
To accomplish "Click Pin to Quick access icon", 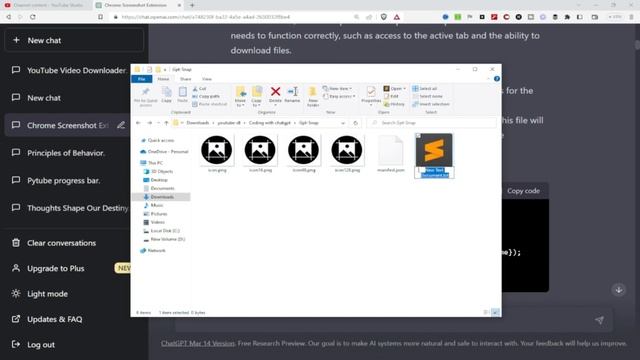I will click(x=145, y=93).
